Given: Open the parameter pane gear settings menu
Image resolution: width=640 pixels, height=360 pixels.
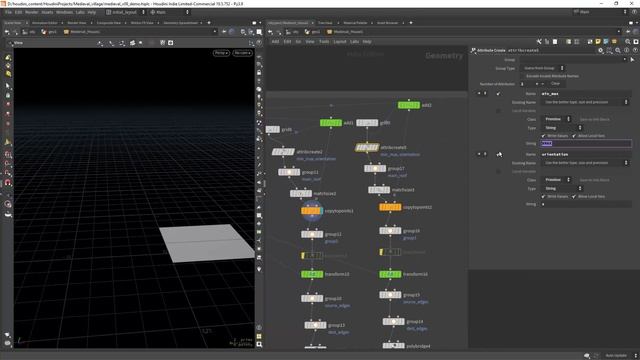Looking at the screenshot, I should (600, 50).
